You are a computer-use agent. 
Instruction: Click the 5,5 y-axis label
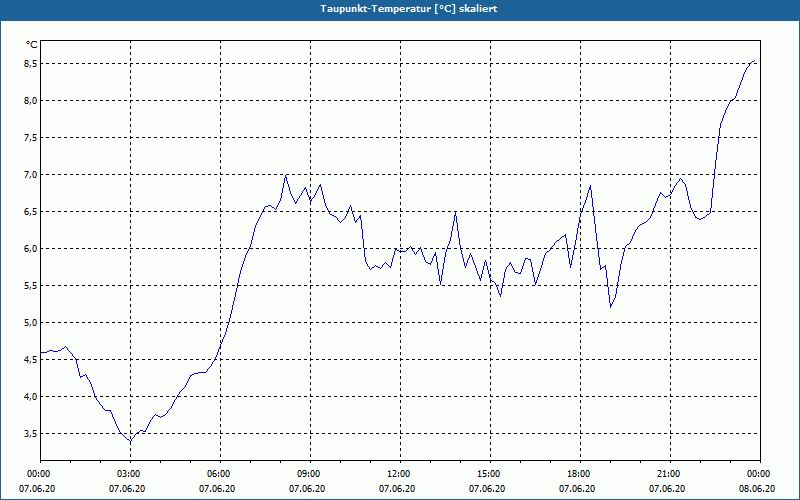(x=31, y=286)
